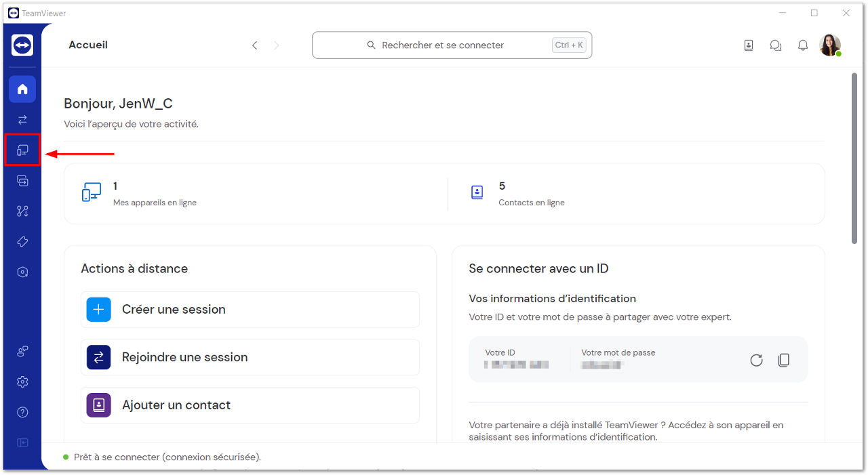Copy ID and password credentials icon

coord(784,360)
